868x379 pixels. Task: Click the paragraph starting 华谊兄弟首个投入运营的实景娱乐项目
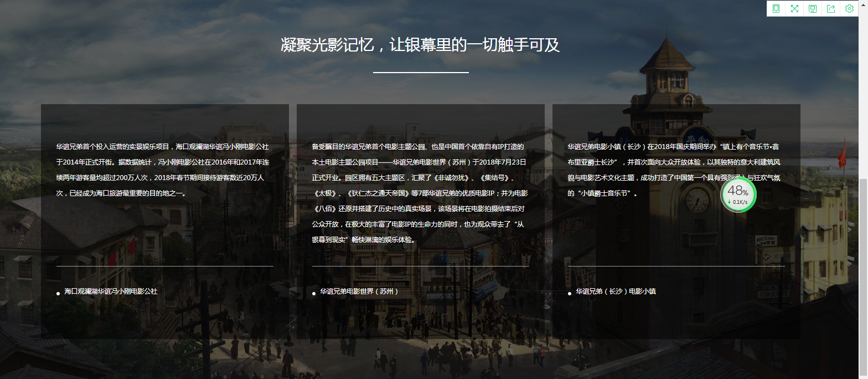pyautogui.click(x=163, y=170)
